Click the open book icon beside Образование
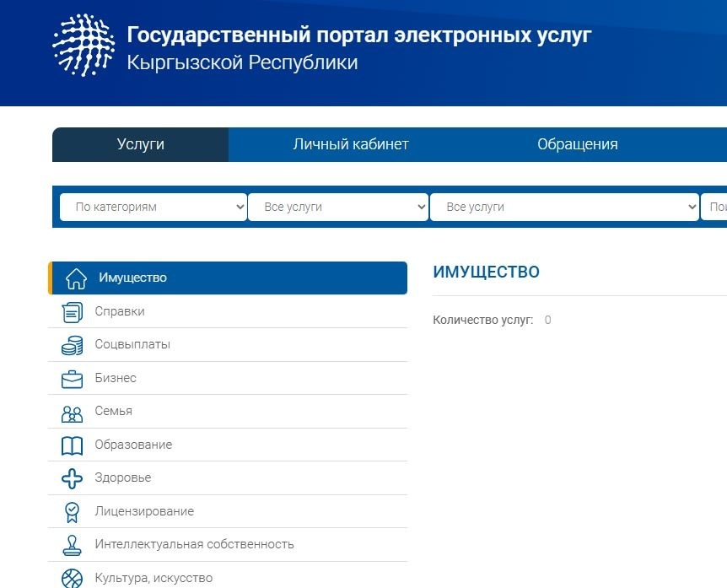Screen dimensions: 727x588 (x=73, y=445)
